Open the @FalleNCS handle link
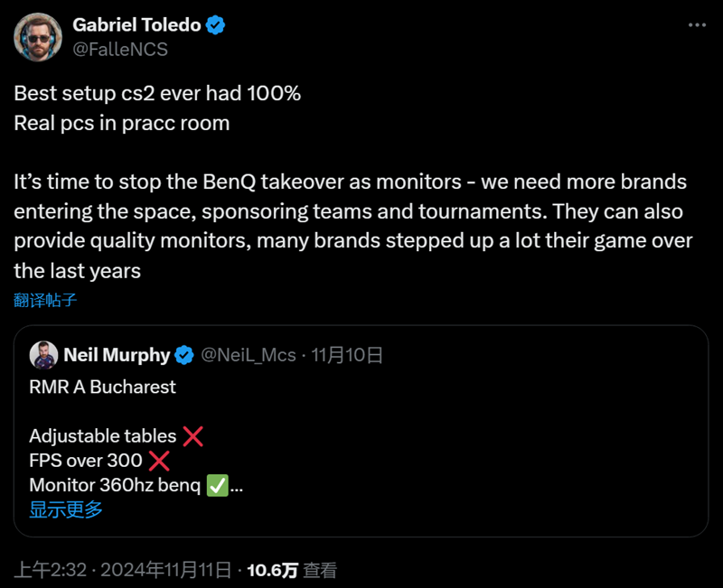Image resolution: width=723 pixels, height=588 pixels. click(x=120, y=50)
